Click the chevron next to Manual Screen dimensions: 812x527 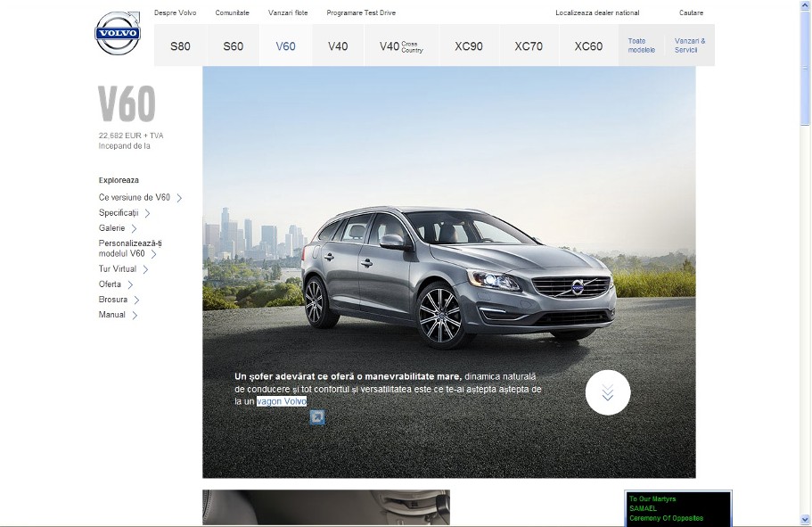pyautogui.click(x=134, y=315)
